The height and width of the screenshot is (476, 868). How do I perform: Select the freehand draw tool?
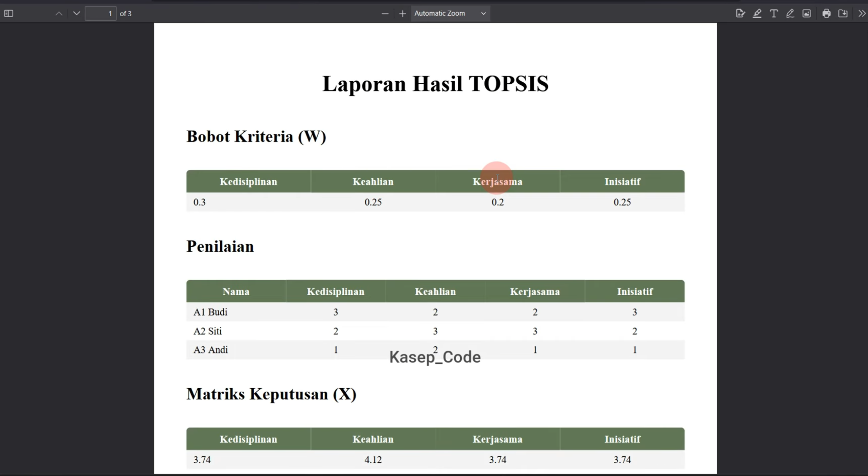click(x=790, y=14)
